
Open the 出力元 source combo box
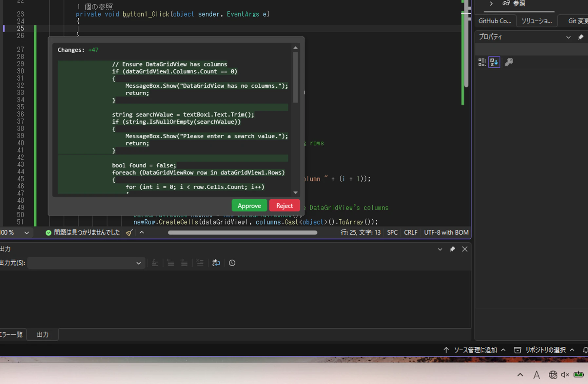point(85,263)
